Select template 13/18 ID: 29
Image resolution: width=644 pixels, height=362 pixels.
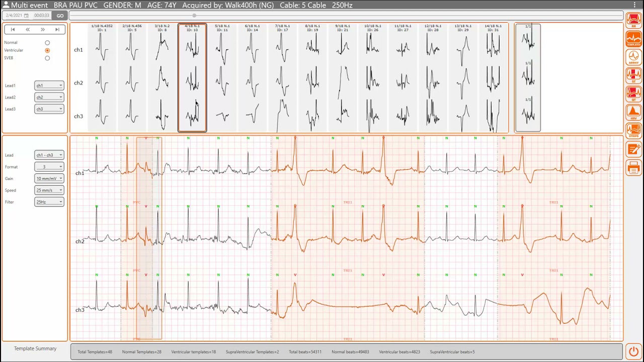pyautogui.click(x=463, y=78)
